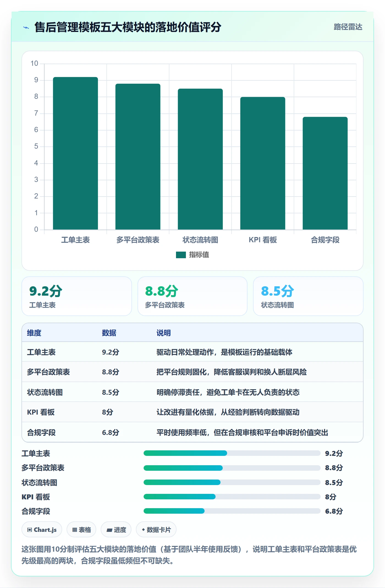Select the 状态流转图 chart bar
385x588 pixels.
[200, 159]
